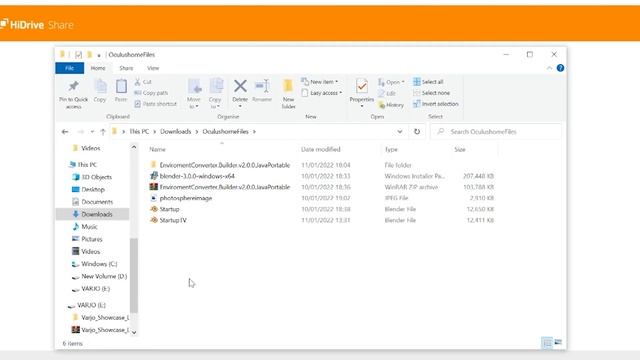Switch to the Home ribbon tab
Image resolution: width=640 pixels, height=360 pixels.
click(98, 68)
